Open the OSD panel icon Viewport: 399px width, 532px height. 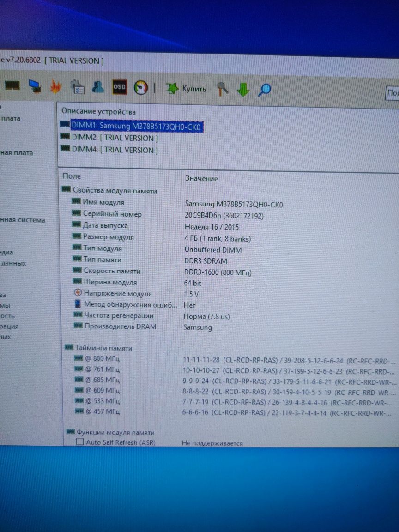click(120, 87)
